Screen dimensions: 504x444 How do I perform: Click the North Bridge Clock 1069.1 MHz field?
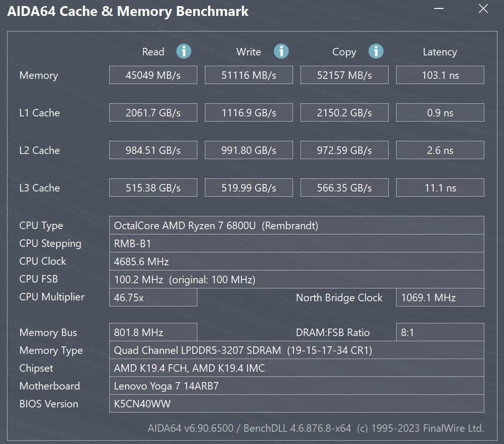tap(440, 298)
